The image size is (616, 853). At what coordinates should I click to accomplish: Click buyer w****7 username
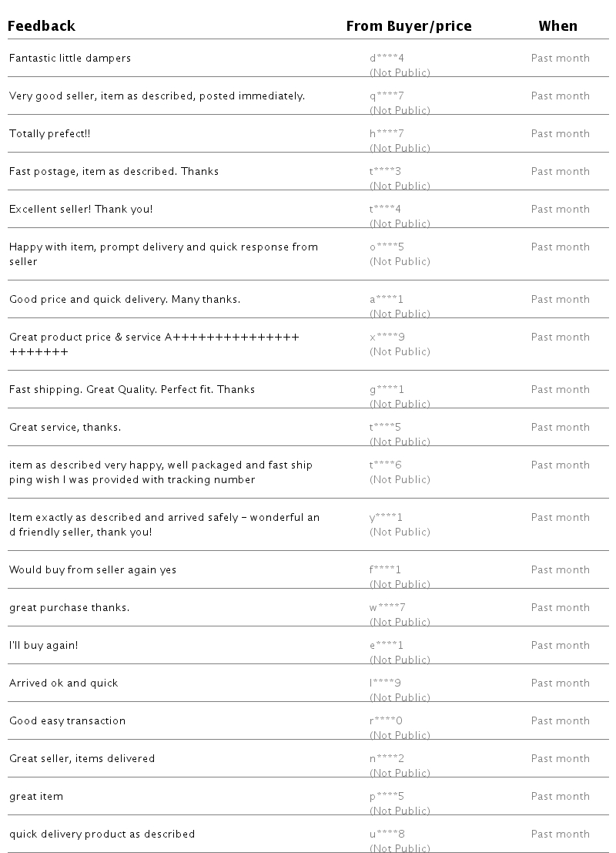(x=387, y=607)
